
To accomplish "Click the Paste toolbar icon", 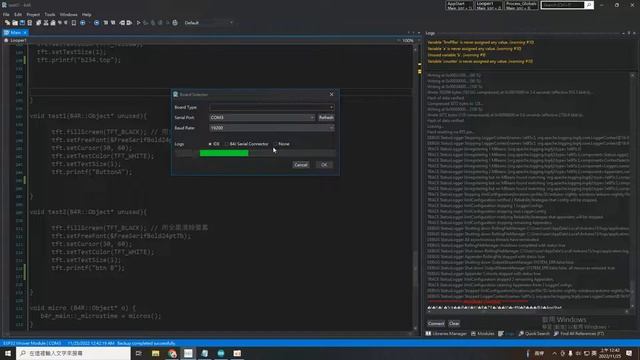I will pyautogui.click(x=53, y=23).
